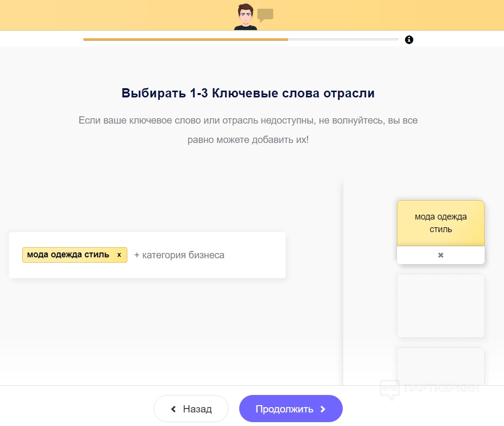Open the chat speech bubble icon
504x426 pixels.
[x=265, y=15]
